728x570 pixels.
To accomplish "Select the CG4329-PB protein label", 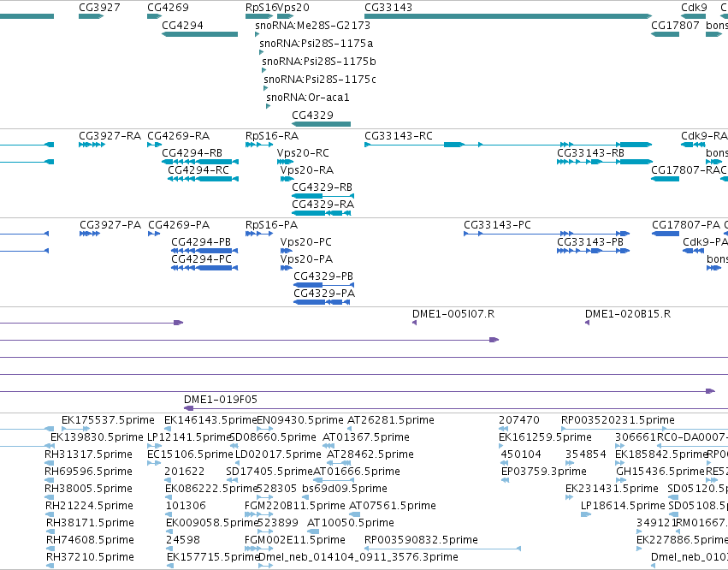I will pos(323,276).
